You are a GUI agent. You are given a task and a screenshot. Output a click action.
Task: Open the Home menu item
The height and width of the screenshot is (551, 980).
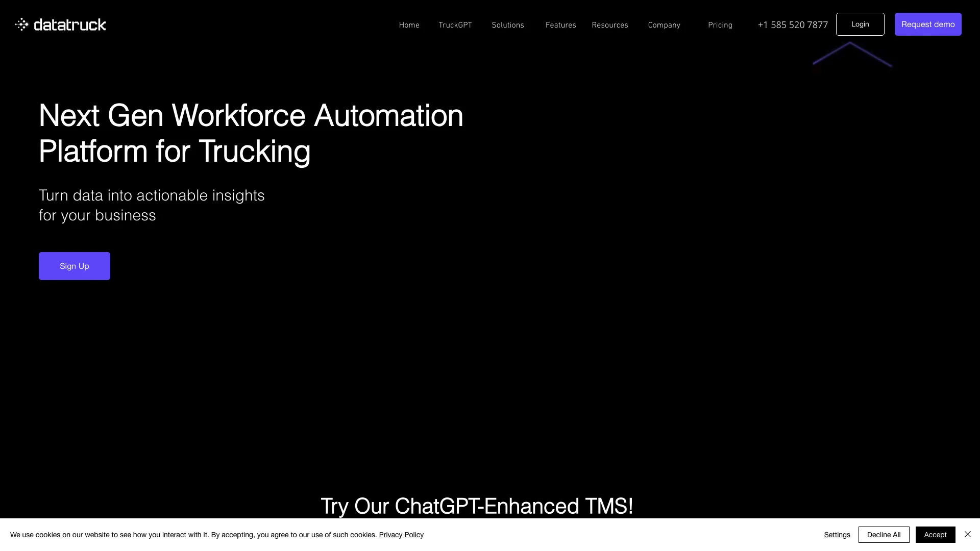[x=408, y=25]
